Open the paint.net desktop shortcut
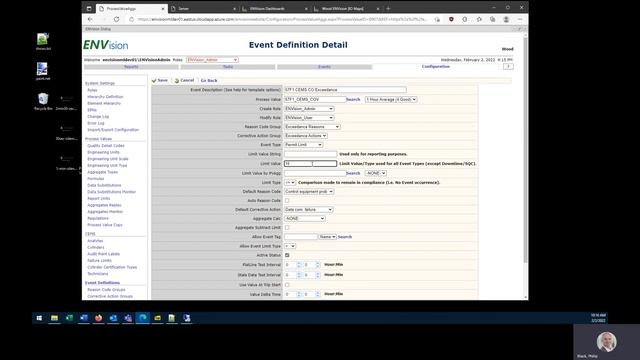640x360 pixels. click(x=42, y=71)
